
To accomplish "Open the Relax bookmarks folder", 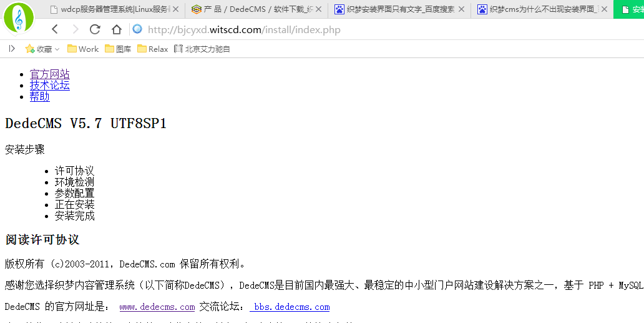I will point(153,49).
